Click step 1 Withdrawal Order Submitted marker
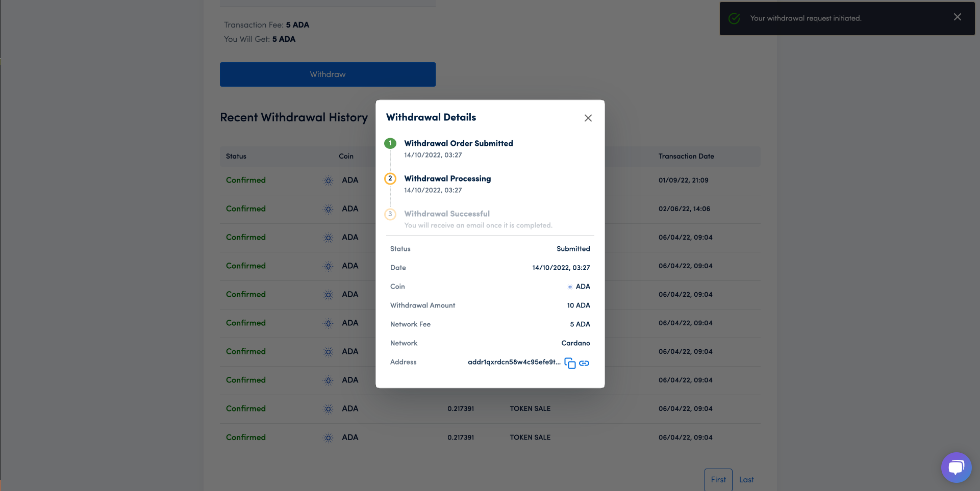The image size is (980, 491). pyautogui.click(x=390, y=143)
